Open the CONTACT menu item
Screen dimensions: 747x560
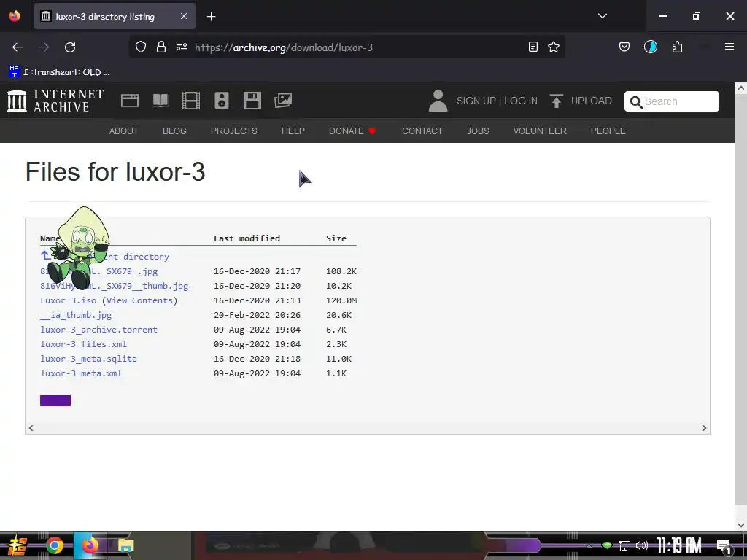(x=422, y=131)
